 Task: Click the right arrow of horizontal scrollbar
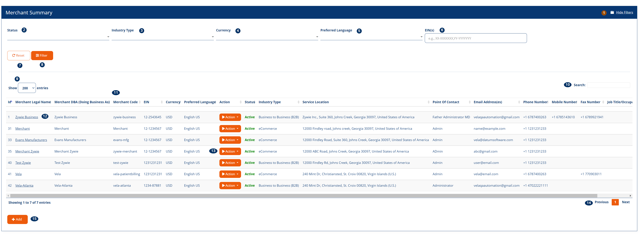630,196
